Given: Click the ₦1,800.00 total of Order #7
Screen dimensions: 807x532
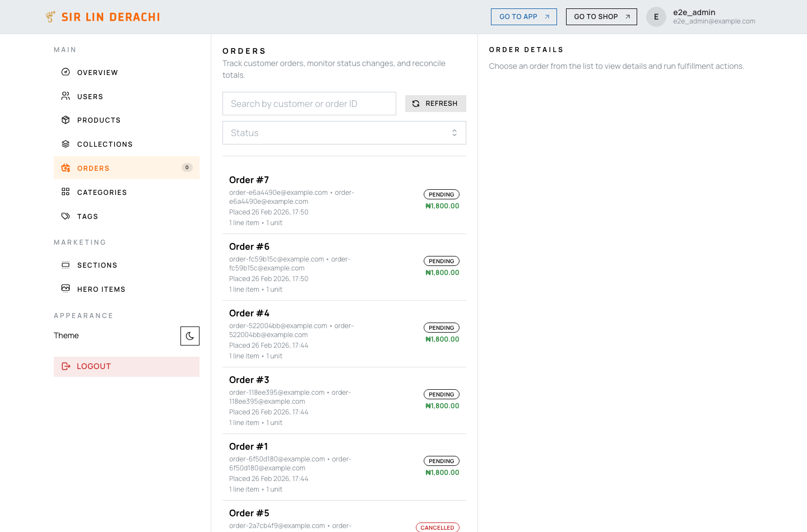Looking at the screenshot, I should [x=442, y=206].
